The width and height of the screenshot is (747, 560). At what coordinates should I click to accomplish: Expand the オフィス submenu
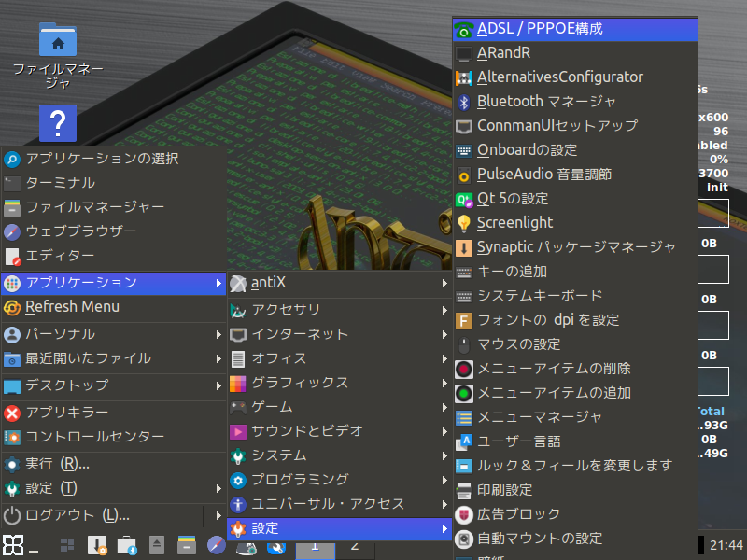[340, 358]
